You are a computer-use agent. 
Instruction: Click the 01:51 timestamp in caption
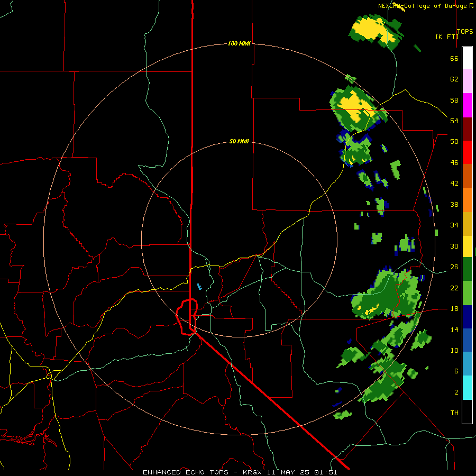(x=325, y=472)
